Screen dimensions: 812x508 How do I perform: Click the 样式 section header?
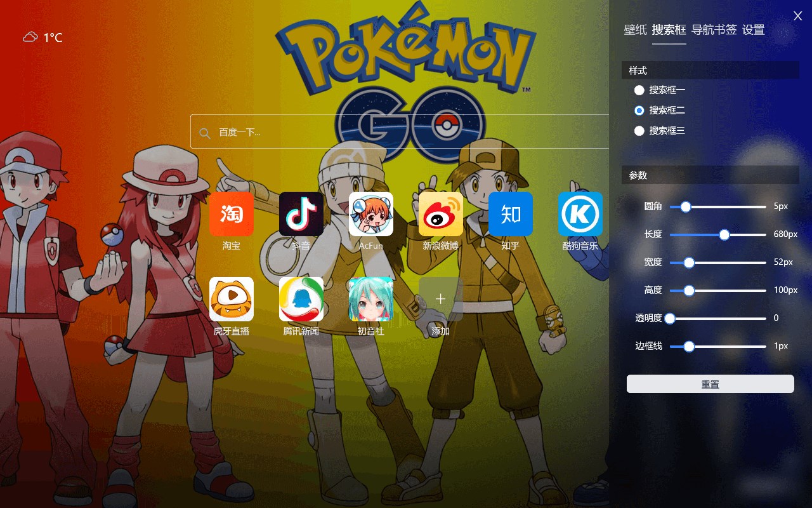point(710,70)
